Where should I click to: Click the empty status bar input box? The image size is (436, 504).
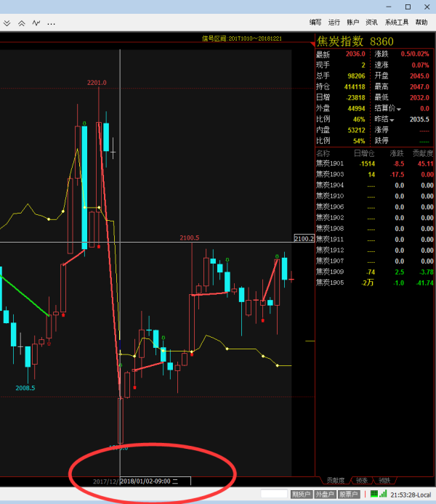[x=275, y=495]
